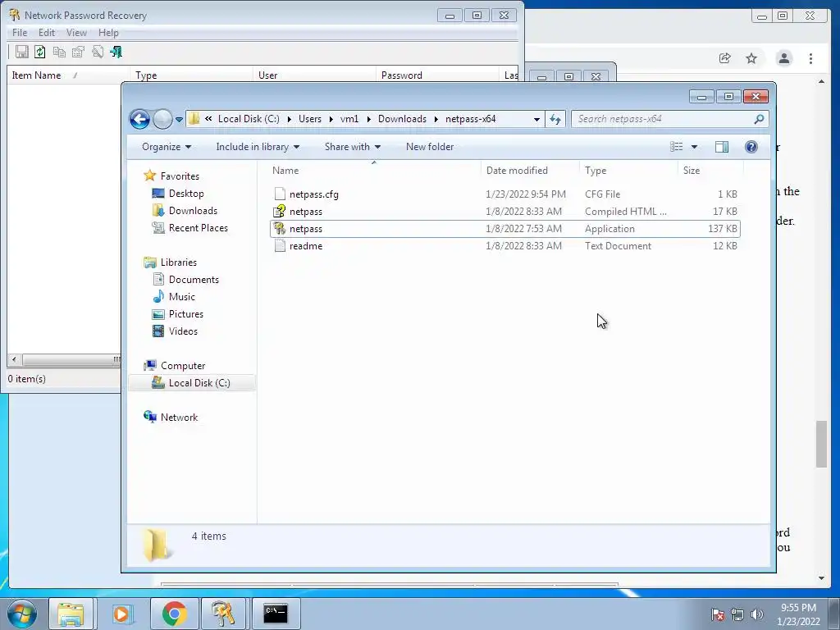This screenshot has height=630, width=840.
Task: Sort files by Type column
Action: coord(628,171)
